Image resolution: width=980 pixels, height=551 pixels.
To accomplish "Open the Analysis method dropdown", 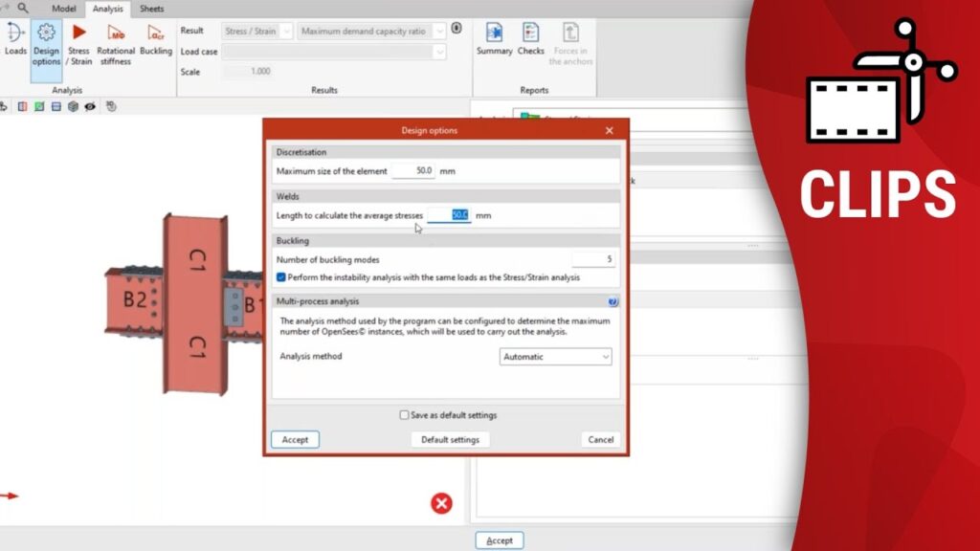I will pos(555,357).
